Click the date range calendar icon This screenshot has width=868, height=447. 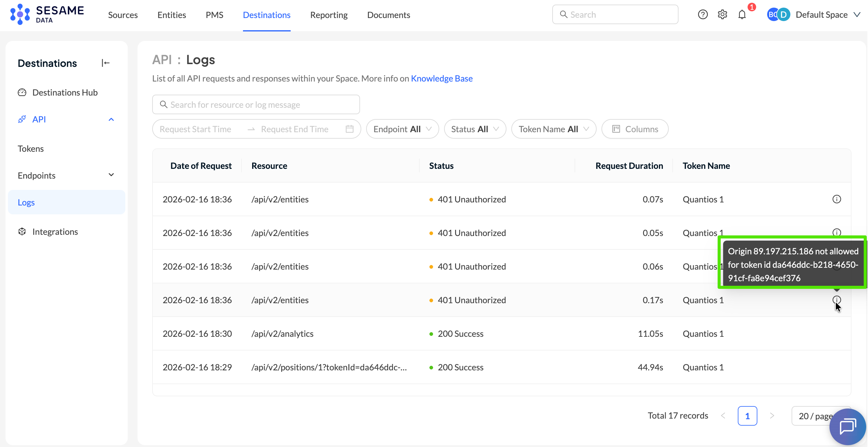click(x=349, y=129)
